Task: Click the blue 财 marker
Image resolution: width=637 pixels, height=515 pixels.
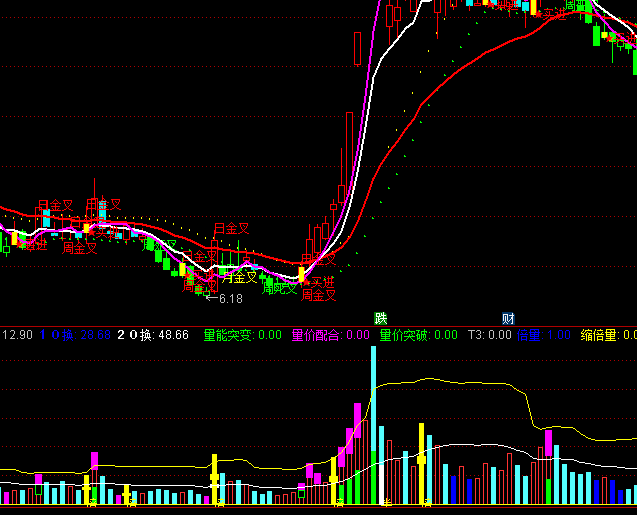Action: click(x=508, y=318)
